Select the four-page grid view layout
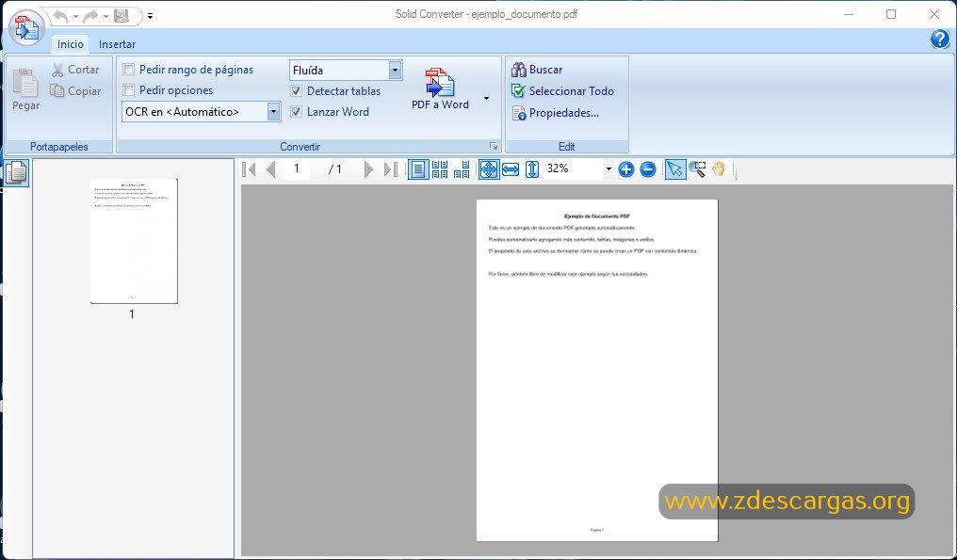Image resolution: width=957 pixels, height=560 pixels. pos(440,169)
